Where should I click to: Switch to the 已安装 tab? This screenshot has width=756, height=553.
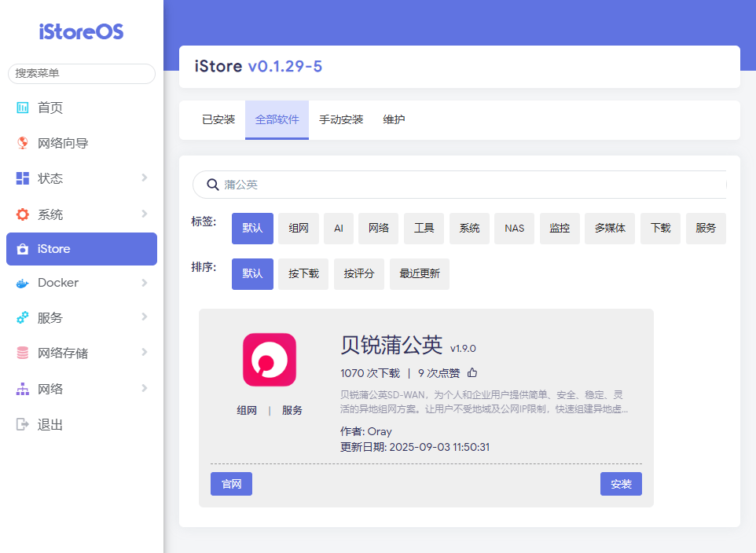(x=218, y=120)
